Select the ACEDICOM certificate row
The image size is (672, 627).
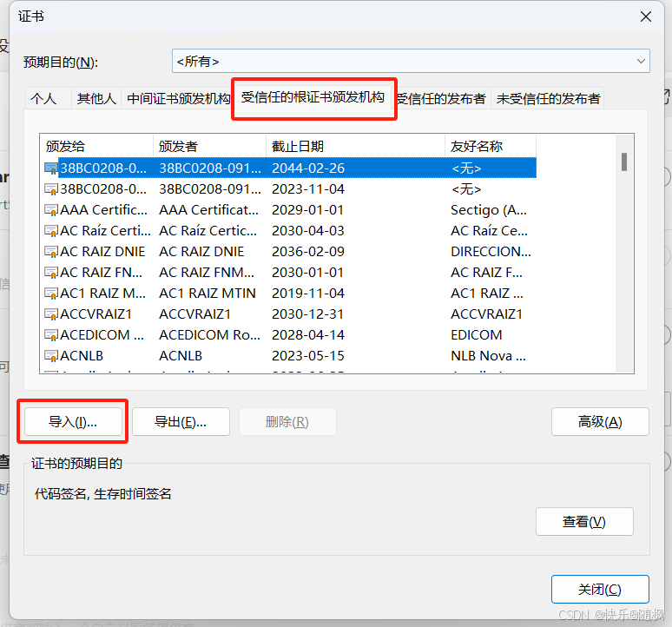(x=290, y=335)
